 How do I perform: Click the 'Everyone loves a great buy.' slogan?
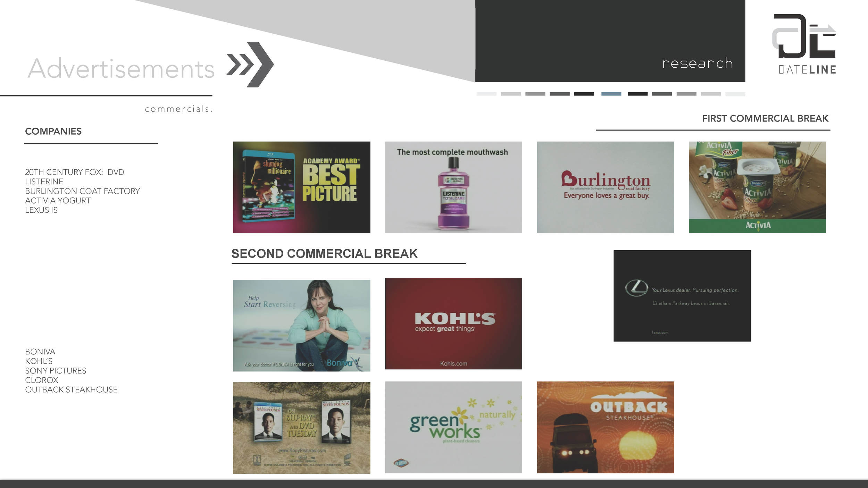point(607,195)
